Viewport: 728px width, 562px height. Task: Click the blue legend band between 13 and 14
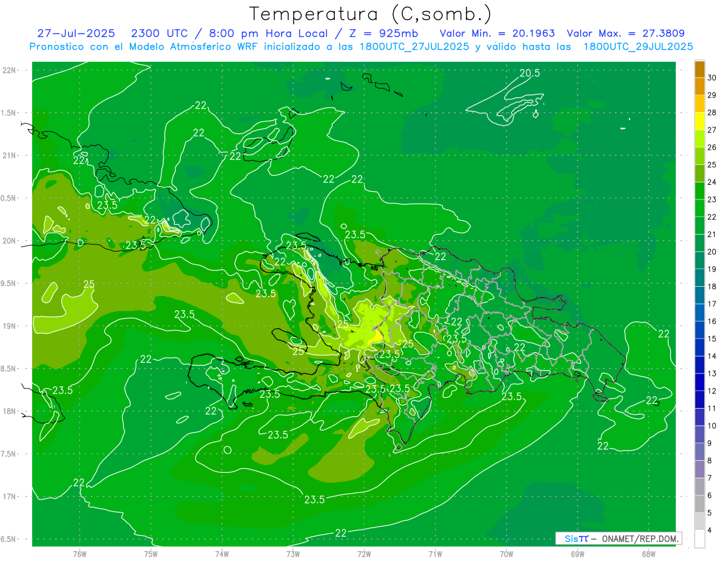[699, 364]
